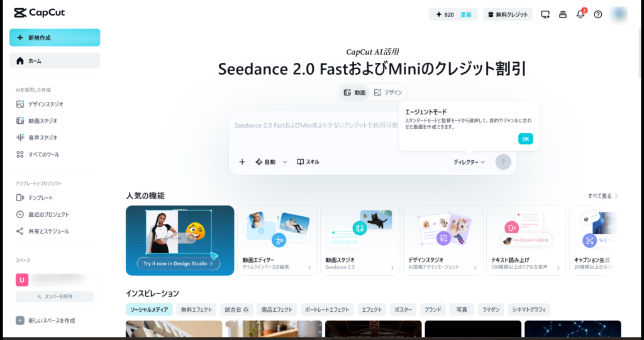Open 動画エディター card arrow
Viewport: 644px width, 340px height.
tap(309, 267)
